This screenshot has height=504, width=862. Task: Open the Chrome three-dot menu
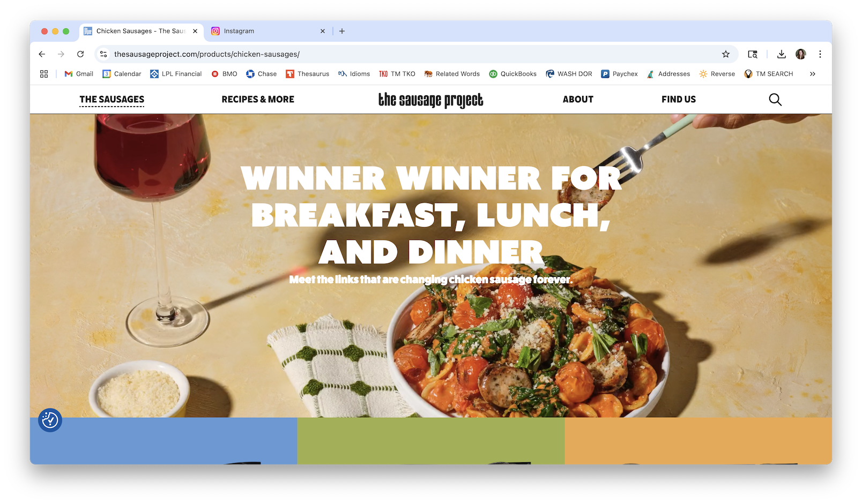(820, 54)
